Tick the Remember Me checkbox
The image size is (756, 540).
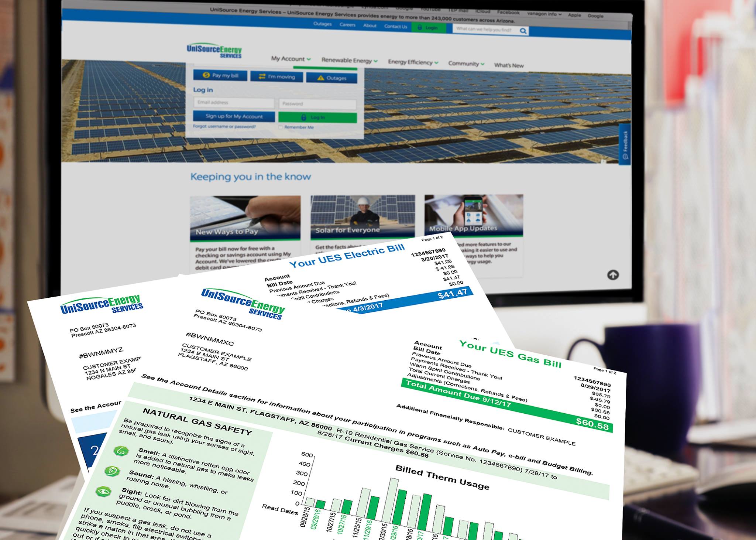tap(281, 127)
